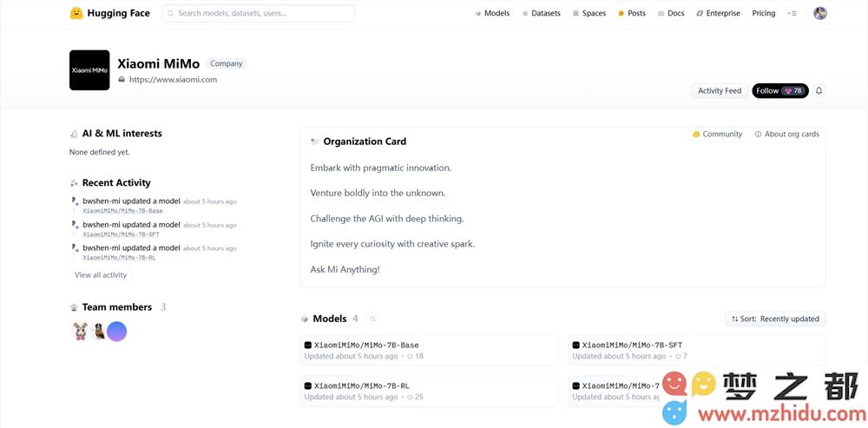Click the heart icon on MiMo-7B-SFT
Viewport: 868px width, 428px height.
pos(678,357)
